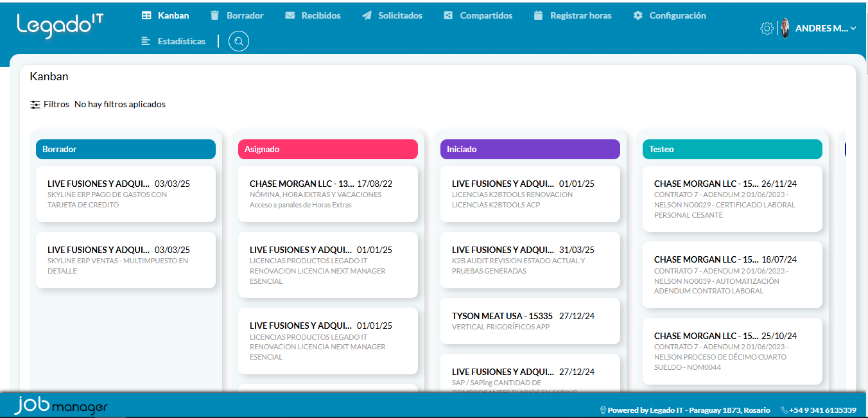
Task: Click the Solicitados paper plane icon
Action: [x=367, y=15]
